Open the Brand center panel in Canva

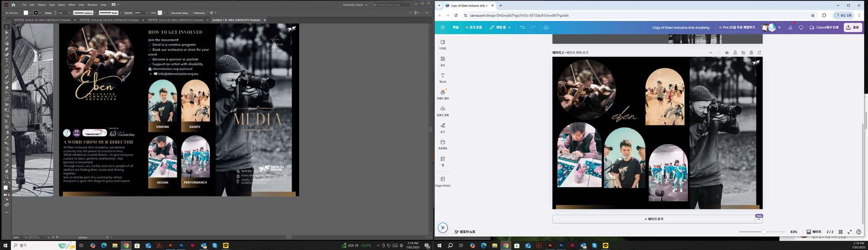443,94
